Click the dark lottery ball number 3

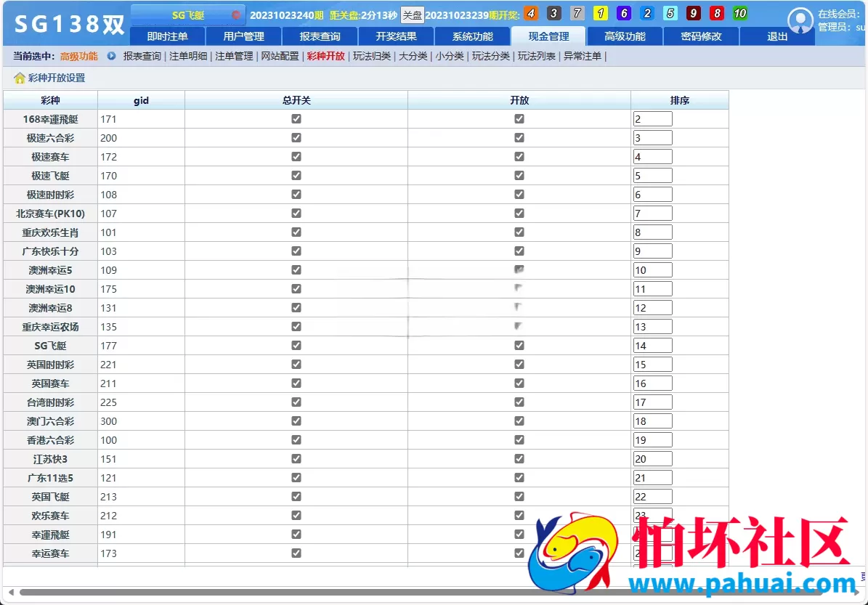pos(553,13)
